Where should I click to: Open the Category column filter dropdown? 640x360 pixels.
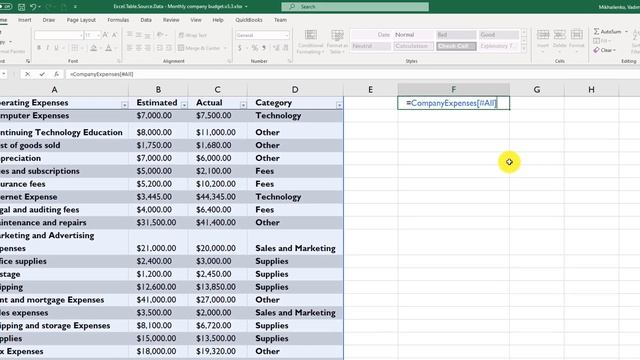(339, 105)
